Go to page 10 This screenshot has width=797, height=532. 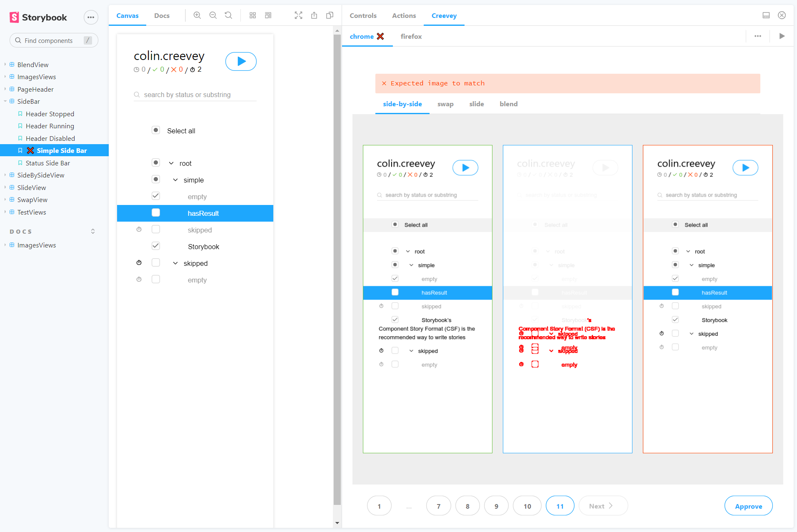point(527,506)
